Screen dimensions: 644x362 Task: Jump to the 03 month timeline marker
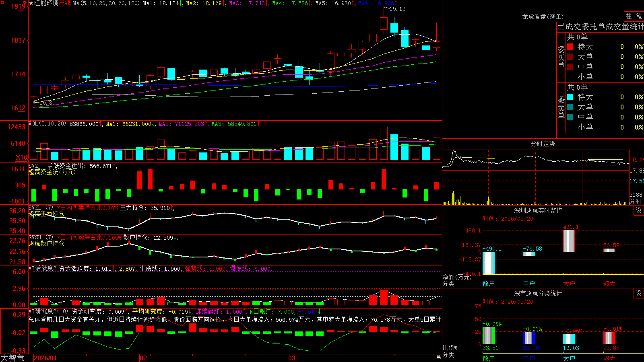(x=292, y=358)
